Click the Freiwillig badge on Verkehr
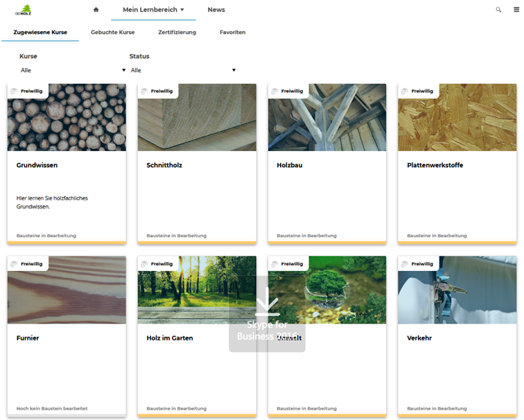This screenshot has width=524, height=420. click(419, 263)
